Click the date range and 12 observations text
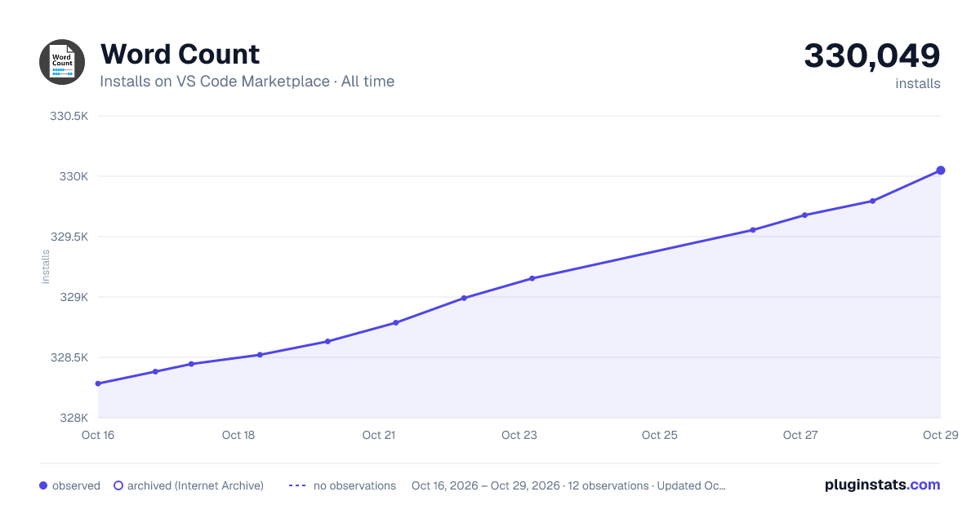The width and height of the screenshot is (980, 514). tap(568, 485)
